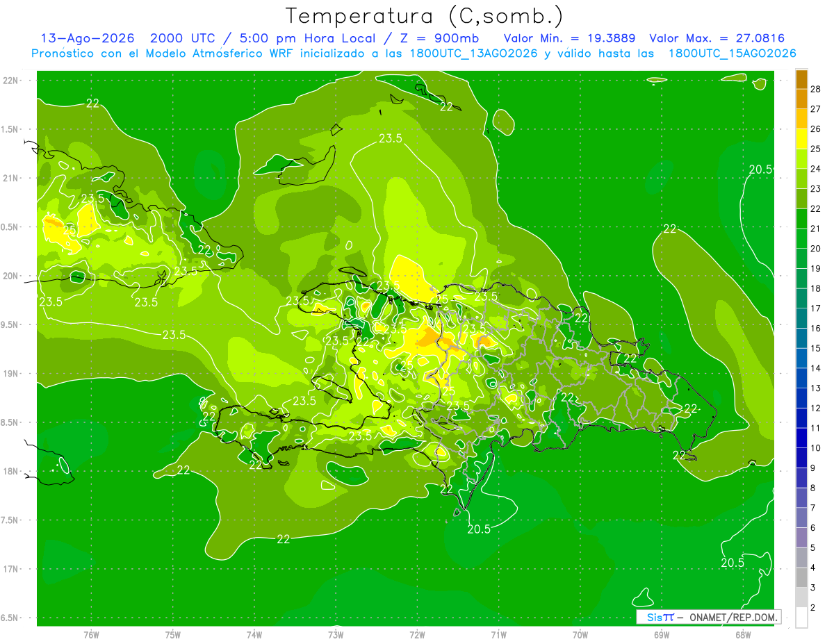This screenshot has width=834, height=644.
Task: Click legend value '20' on color scale
Action: (817, 249)
